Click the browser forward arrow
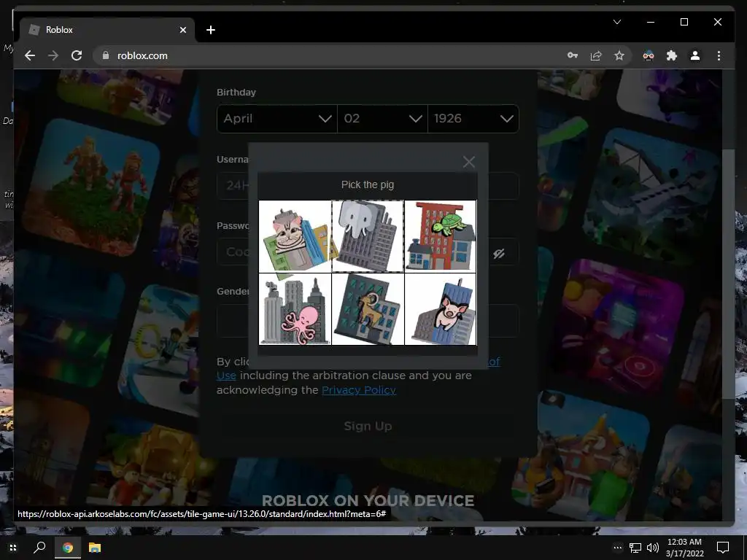This screenshot has width=747, height=560. coord(53,55)
